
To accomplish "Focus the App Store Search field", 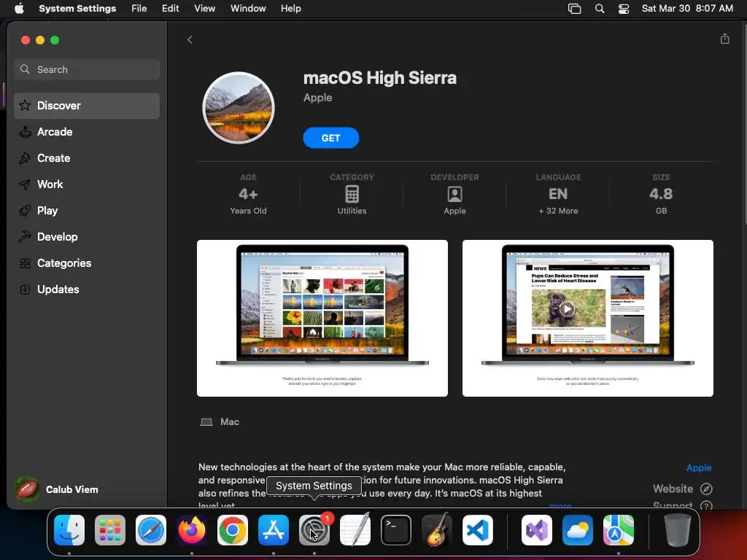I will [87, 69].
